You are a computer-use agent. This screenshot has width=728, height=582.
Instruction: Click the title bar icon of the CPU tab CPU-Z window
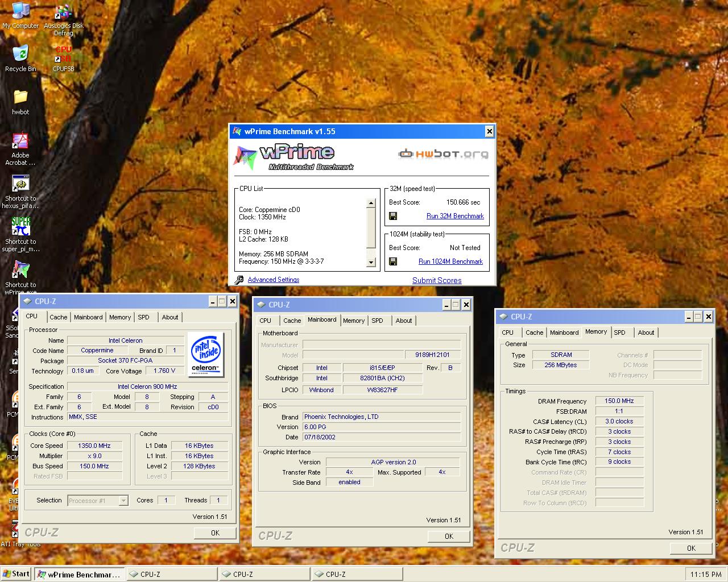coord(27,301)
